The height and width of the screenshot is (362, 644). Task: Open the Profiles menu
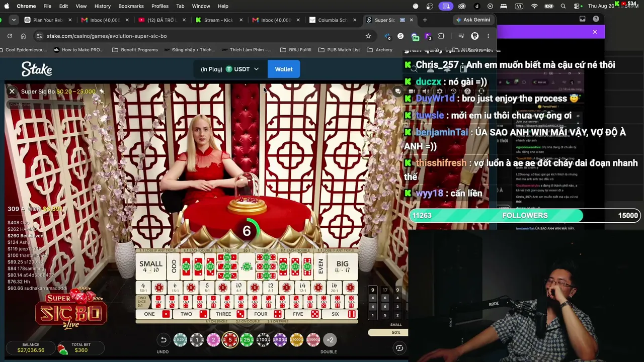pos(160,6)
